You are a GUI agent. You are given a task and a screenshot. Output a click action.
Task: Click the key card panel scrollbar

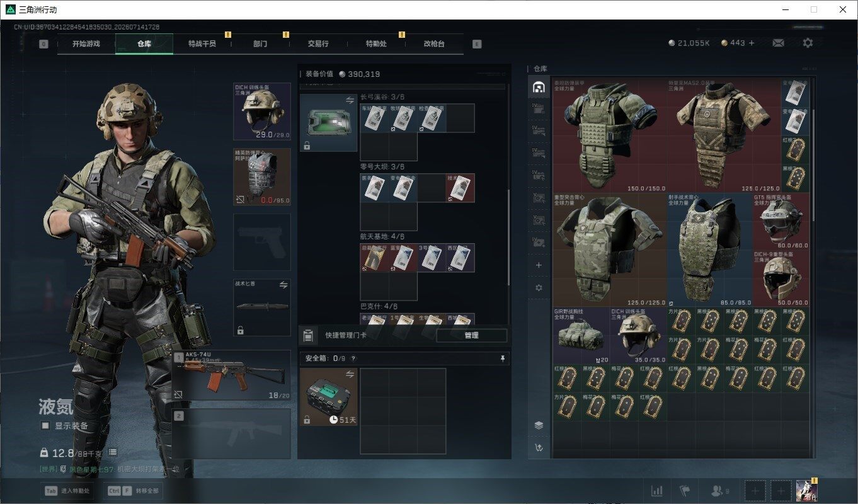(508, 236)
